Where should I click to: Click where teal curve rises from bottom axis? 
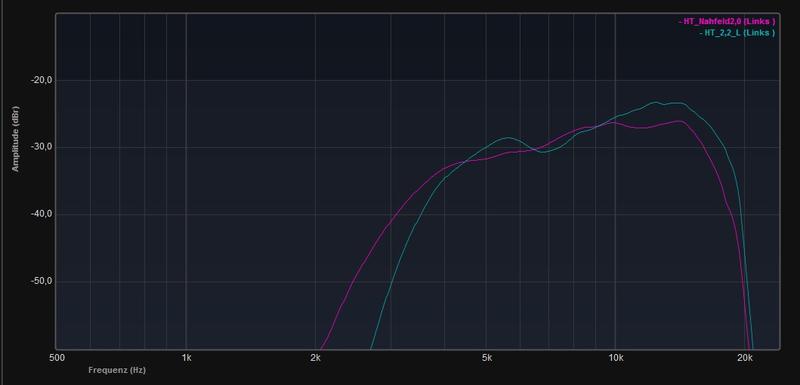click(x=371, y=349)
